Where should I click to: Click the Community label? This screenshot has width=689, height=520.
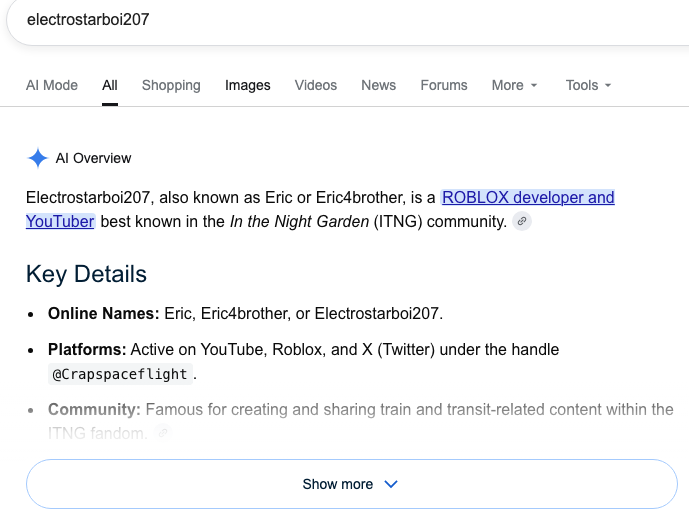point(94,409)
